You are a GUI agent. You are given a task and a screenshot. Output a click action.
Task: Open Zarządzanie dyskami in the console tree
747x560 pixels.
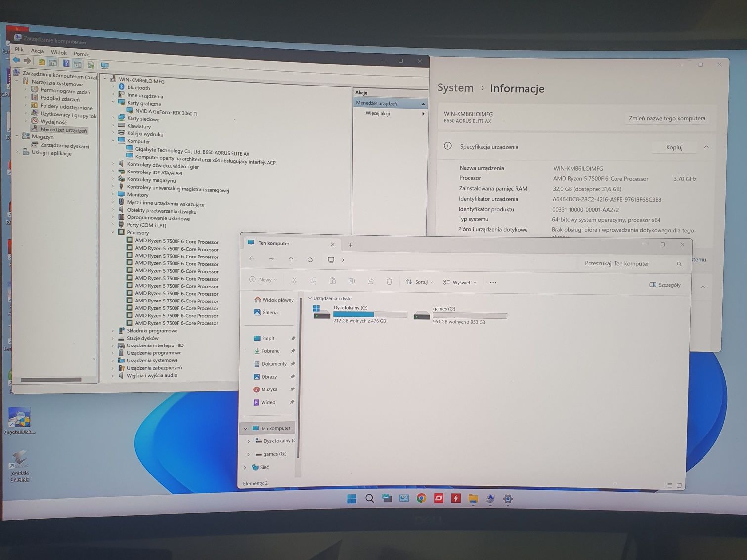tap(64, 146)
